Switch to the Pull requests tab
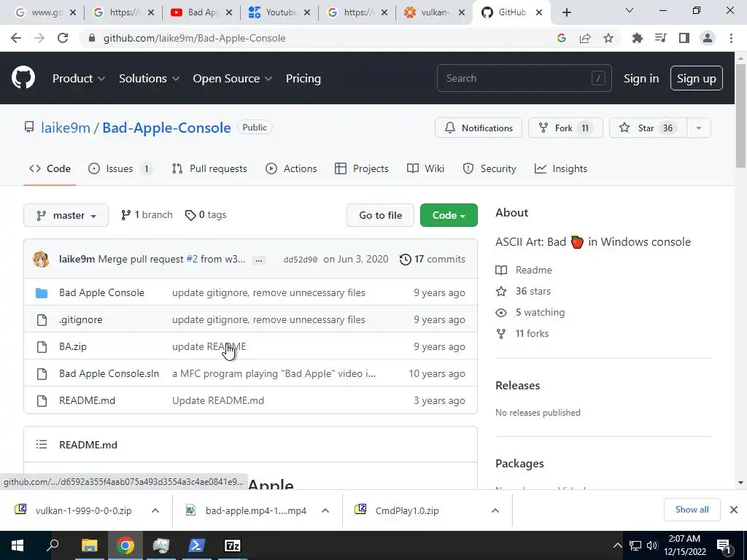 [209, 168]
